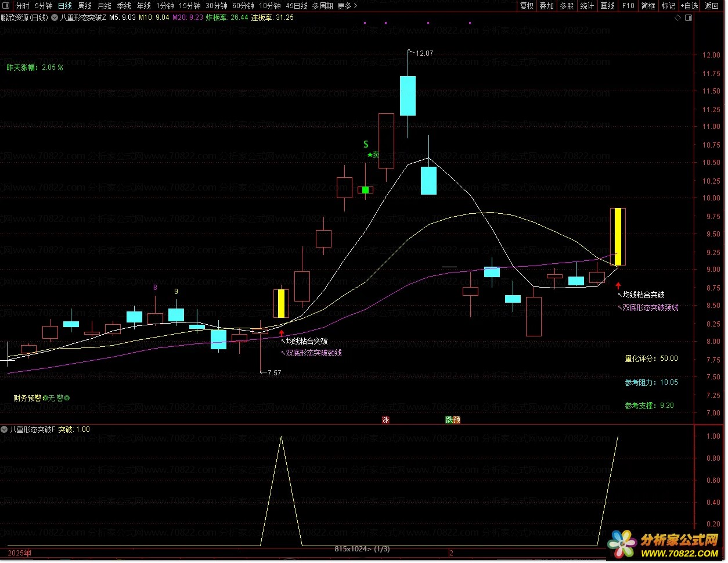
Task: Click the 突破: 1.00 indicator value
Action: pos(74,430)
